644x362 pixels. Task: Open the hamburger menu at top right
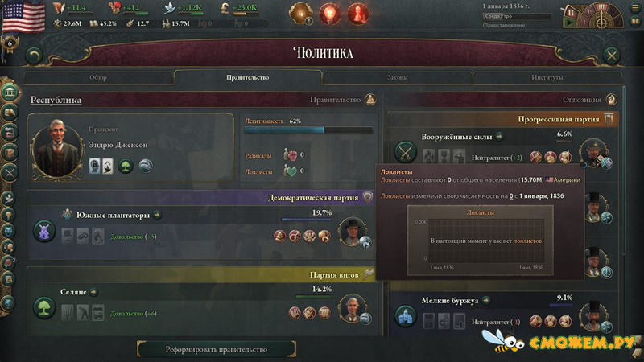(x=635, y=7)
